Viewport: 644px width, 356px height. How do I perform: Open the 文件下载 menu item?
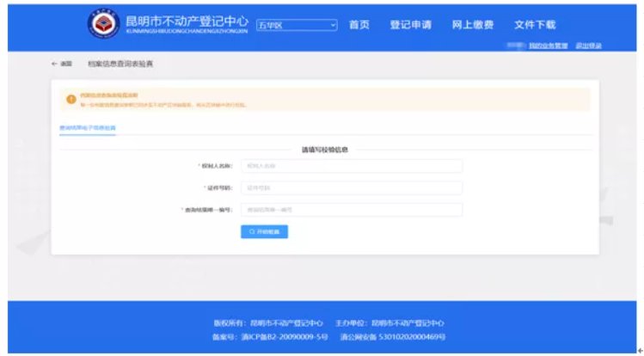point(535,25)
